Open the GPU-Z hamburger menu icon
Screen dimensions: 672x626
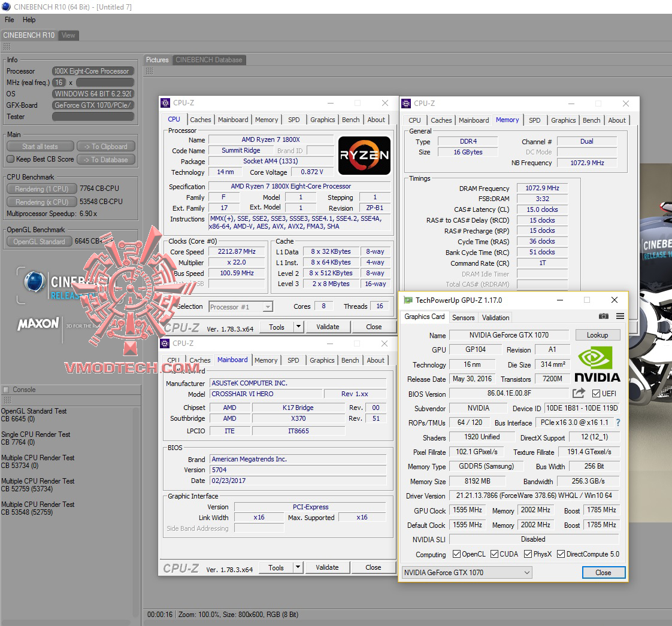[x=620, y=317]
